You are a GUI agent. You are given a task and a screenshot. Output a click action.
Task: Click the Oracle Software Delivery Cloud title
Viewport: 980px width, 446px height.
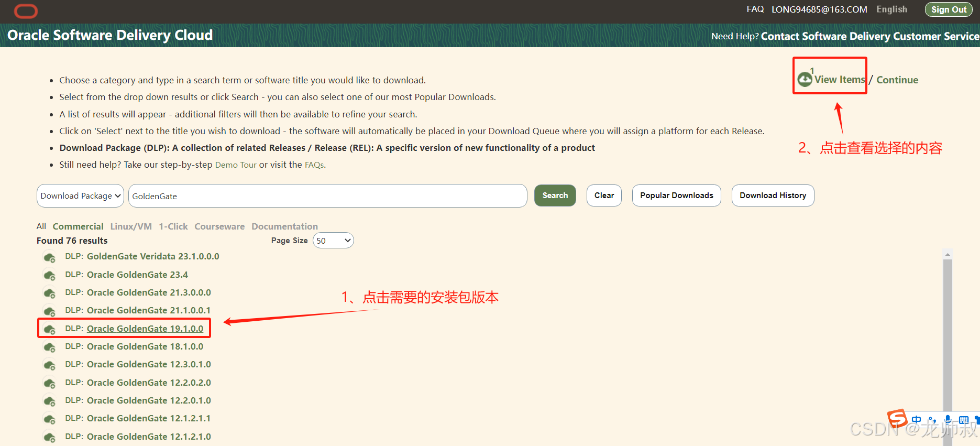(110, 35)
